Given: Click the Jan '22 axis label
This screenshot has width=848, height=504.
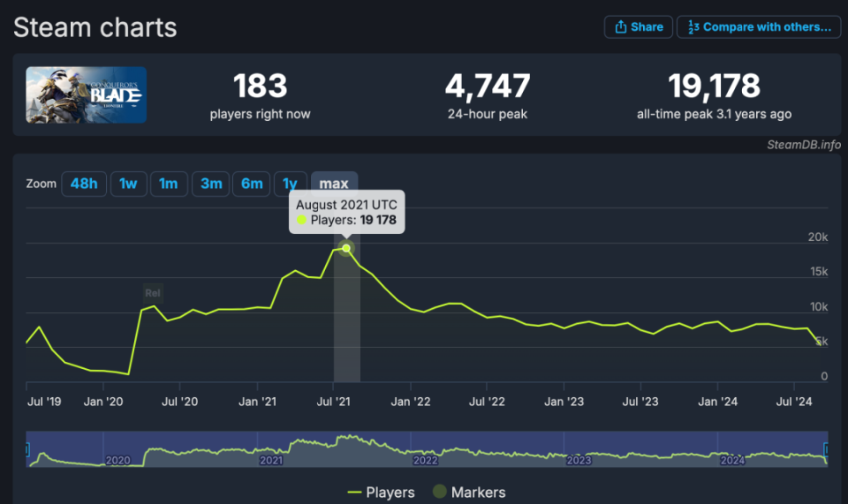Looking at the screenshot, I should pos(411,402).
